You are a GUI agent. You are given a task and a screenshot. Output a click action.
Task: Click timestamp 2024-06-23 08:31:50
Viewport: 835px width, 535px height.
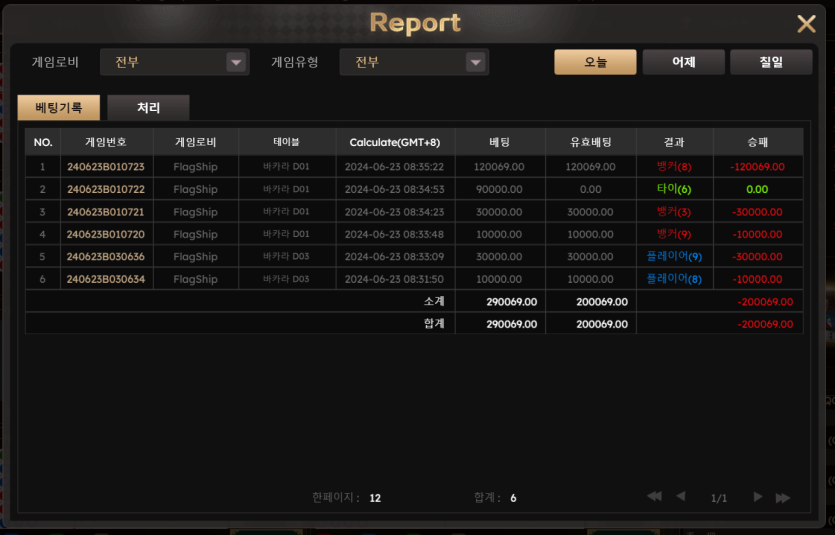[x=395, y=279]
